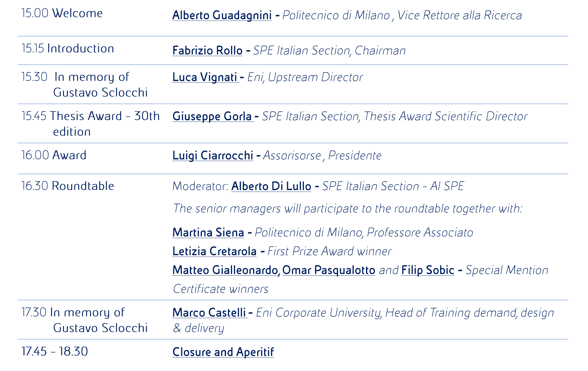
Task: Open the Martina Siena link
Action: (x=208, y=232)
